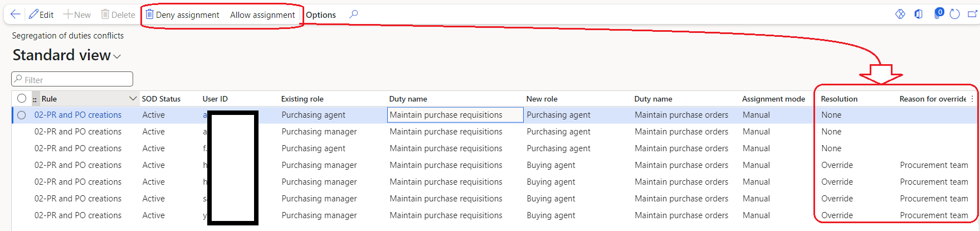The width and height of the screenshot is (980, 231).
Task: Click the Deny assignment button
Action: click(182, 15)
